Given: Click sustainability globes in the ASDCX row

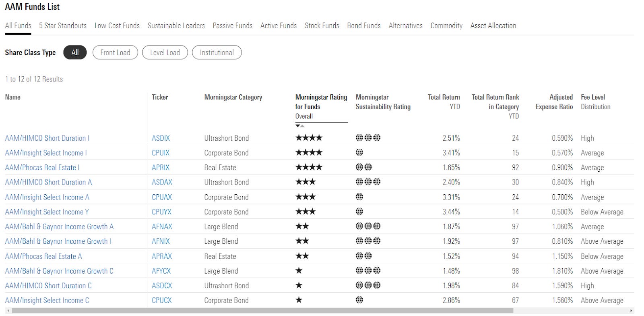Looking at the screenshot, I should 368,285.
